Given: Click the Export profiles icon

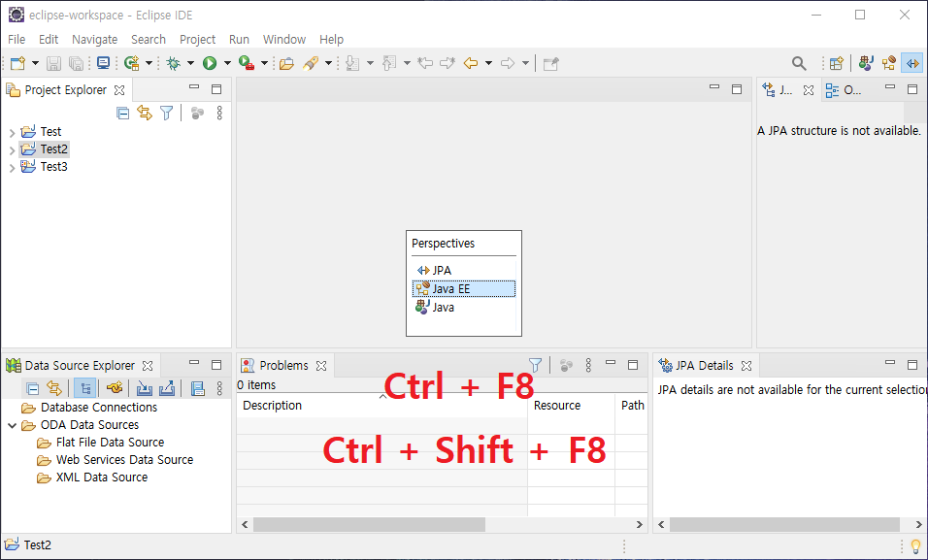Looking at the screenshot, I should point(167,388).
